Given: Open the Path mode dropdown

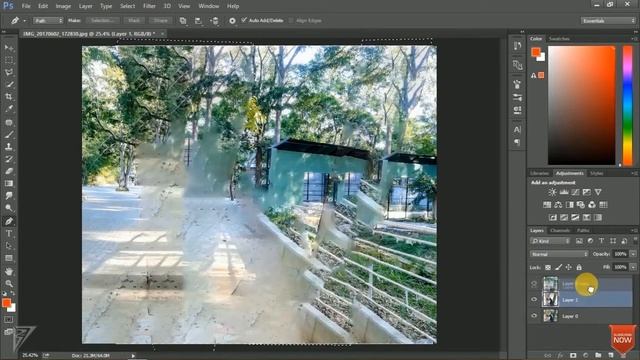Looking at the screenshot, I should [x=48, y=20].
